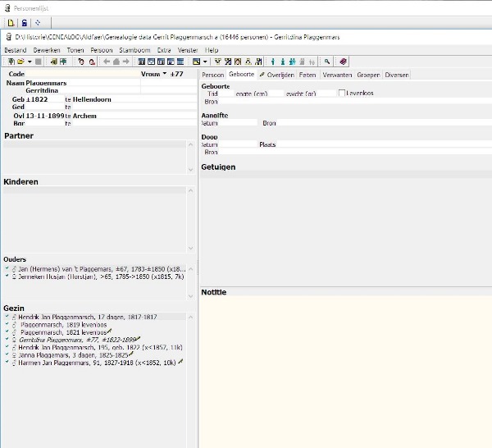Click the stop square toolbar icon
Viewport: 492px width, 448px height.
[39, 62]
